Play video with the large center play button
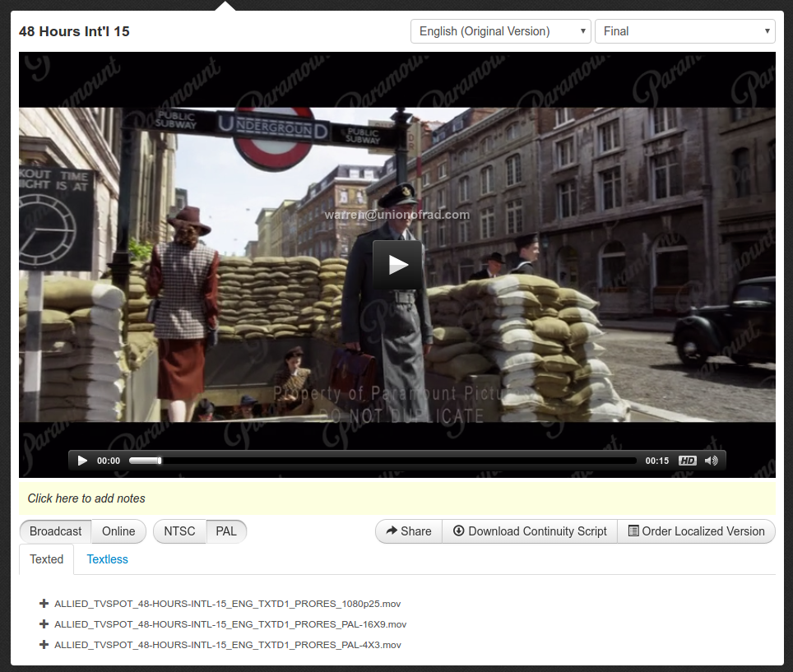The width and height of the screenshot is (793, 672). coord(397,265)
